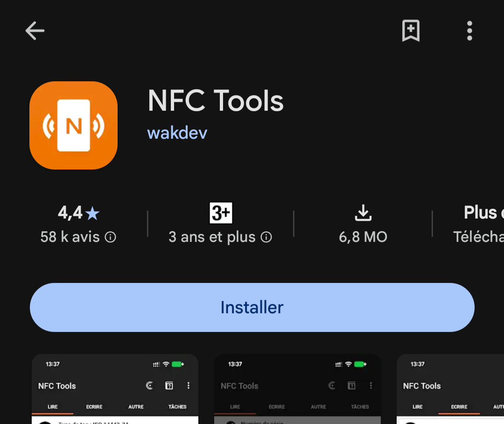Click the 3+ content rating badge
The image size is (504, 424).
[221, 212]
